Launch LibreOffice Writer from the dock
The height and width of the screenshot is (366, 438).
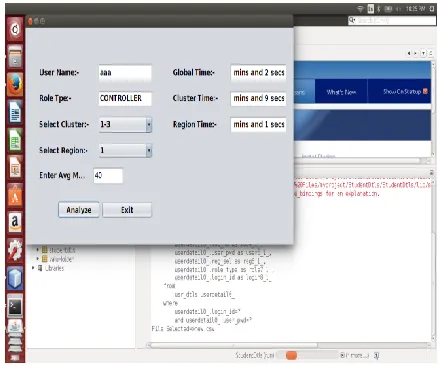coord(15,112)
